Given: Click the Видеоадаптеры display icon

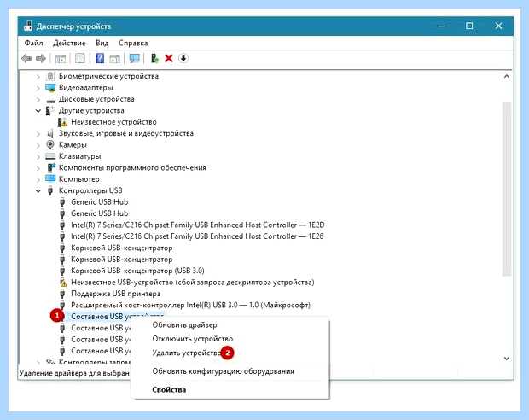Looking at the screenshot, I should click(50, 87).
